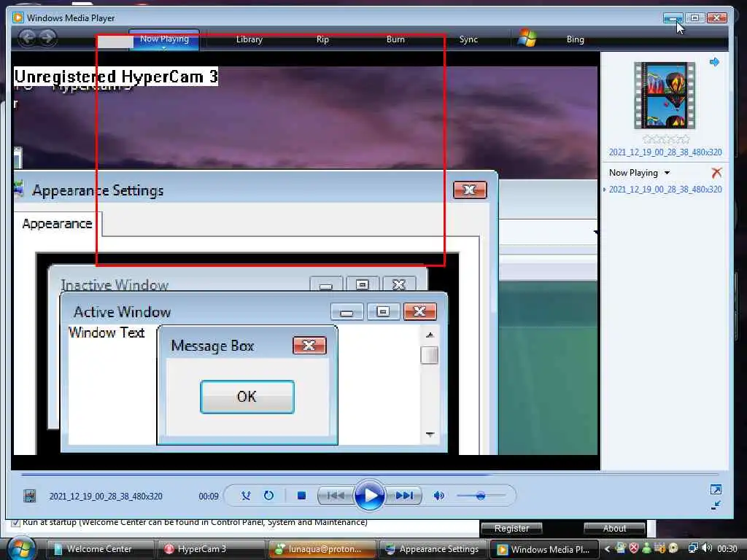The image size is (747, 560).
Task: Open the system volume tray icon
Action: (x=707, y=548)
